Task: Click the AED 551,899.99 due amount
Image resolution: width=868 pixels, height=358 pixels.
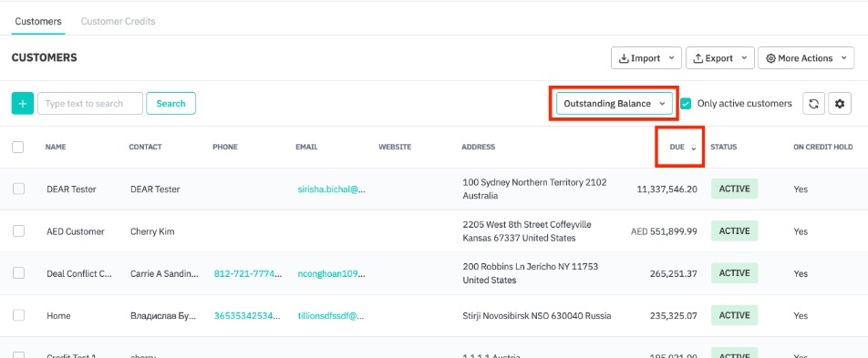Action: tap(664, 231)
